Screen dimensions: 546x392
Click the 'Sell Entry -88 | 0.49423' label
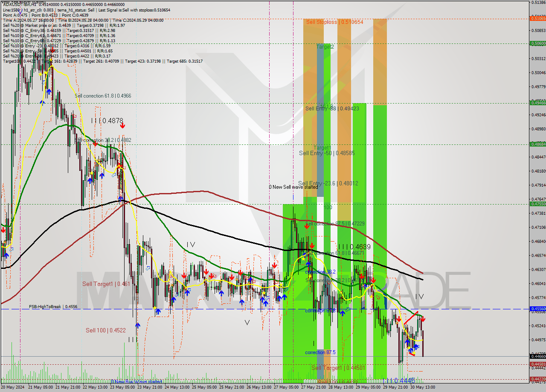tap(332, 109)
